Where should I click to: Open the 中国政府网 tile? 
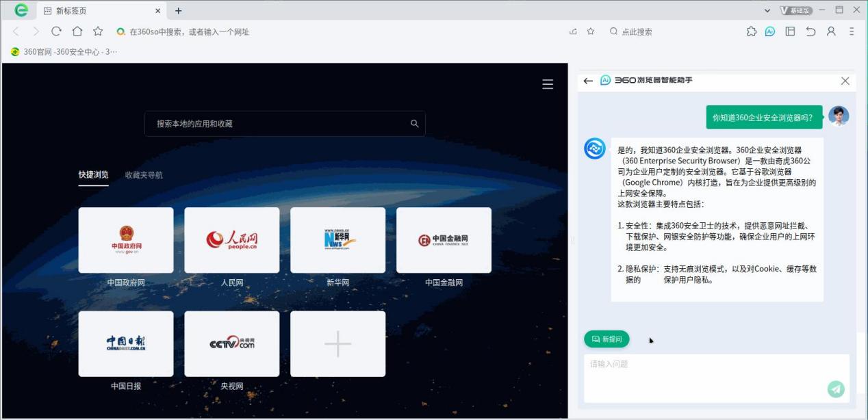tap(126, 240)
